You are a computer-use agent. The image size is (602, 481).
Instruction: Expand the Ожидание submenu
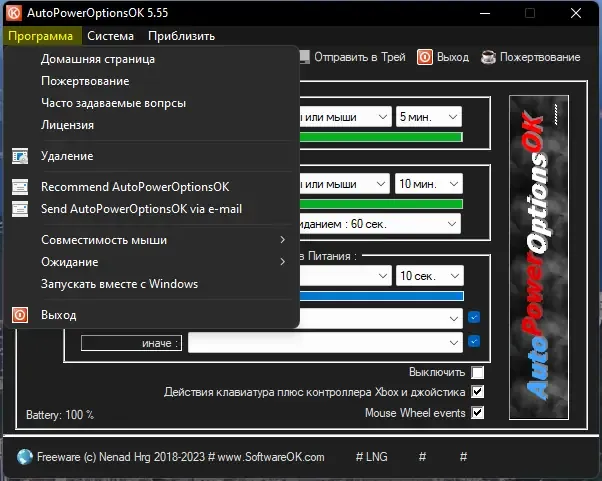151,262
